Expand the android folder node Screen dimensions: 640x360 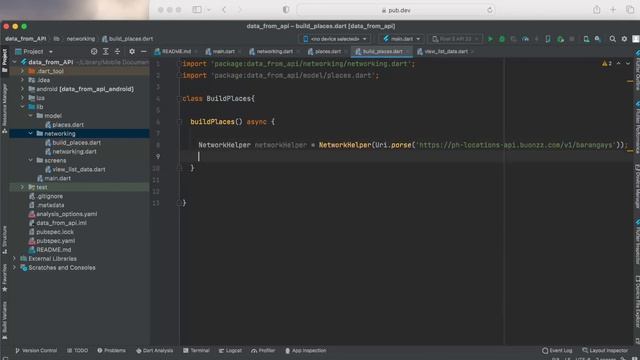[x=22, y=89]
